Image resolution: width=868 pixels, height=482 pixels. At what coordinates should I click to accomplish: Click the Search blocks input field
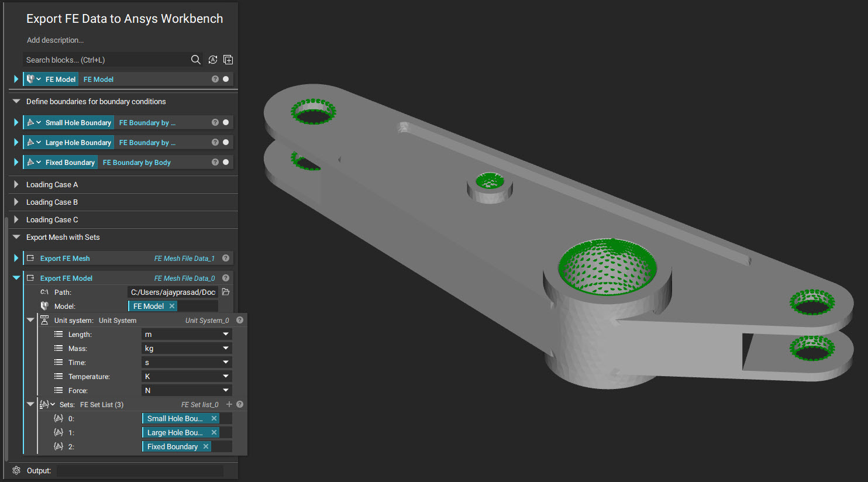click(105, 60)
